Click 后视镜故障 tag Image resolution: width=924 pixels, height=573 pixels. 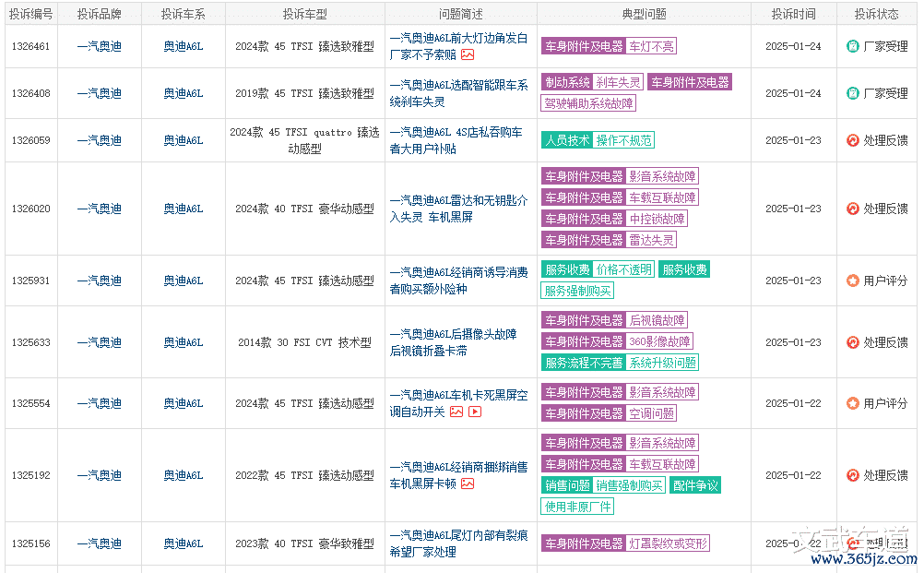657,320
